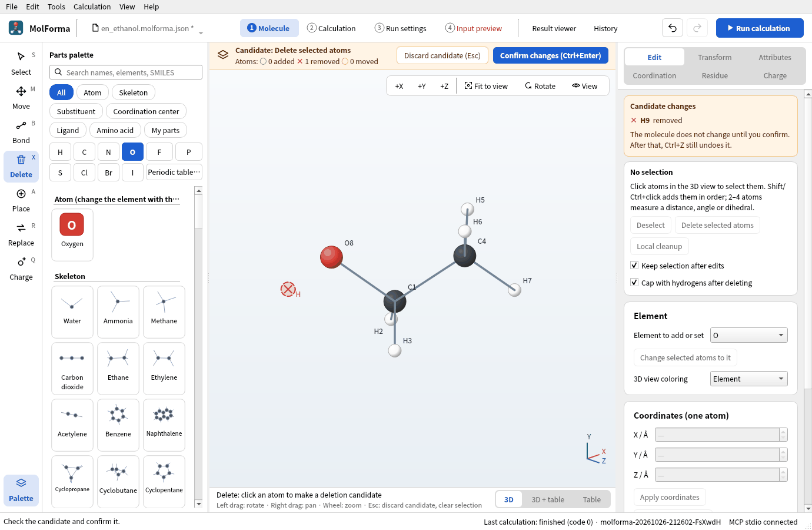Pick the Oxygen atom part

(x=72, y=235)
